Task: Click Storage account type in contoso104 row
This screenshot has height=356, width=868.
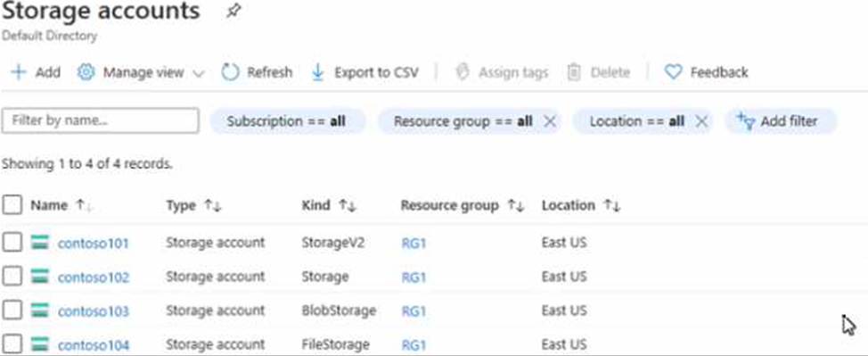Action: 216,344
